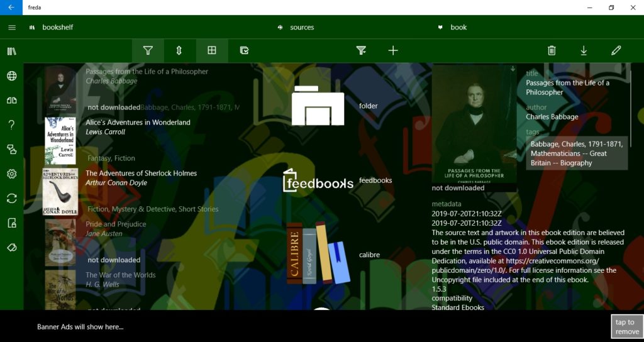This screenshot has height=342, width=644.
Task: Click the Fantasy, Fiction tags line
Action: 111,158
